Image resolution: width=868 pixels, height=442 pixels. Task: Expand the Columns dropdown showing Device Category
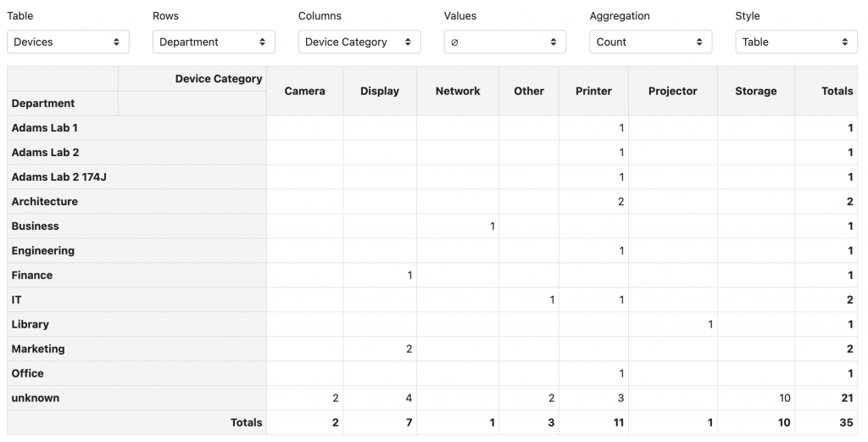(x=359, y=42)
